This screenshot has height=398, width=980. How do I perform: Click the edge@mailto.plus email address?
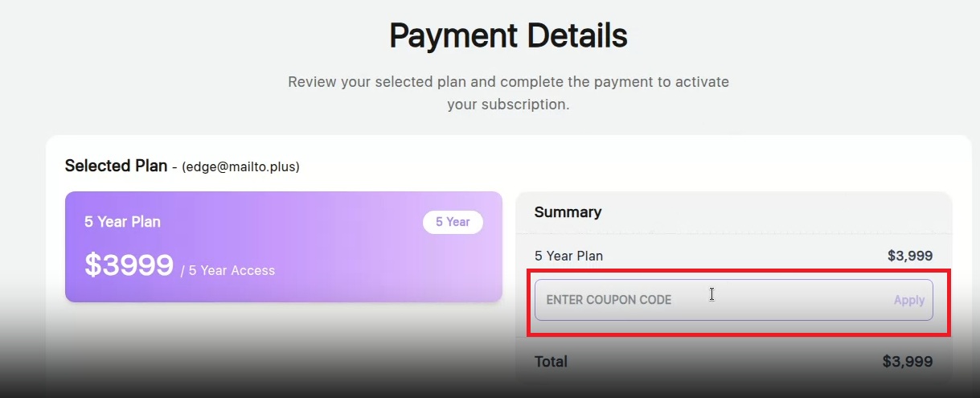pos(241,167)
